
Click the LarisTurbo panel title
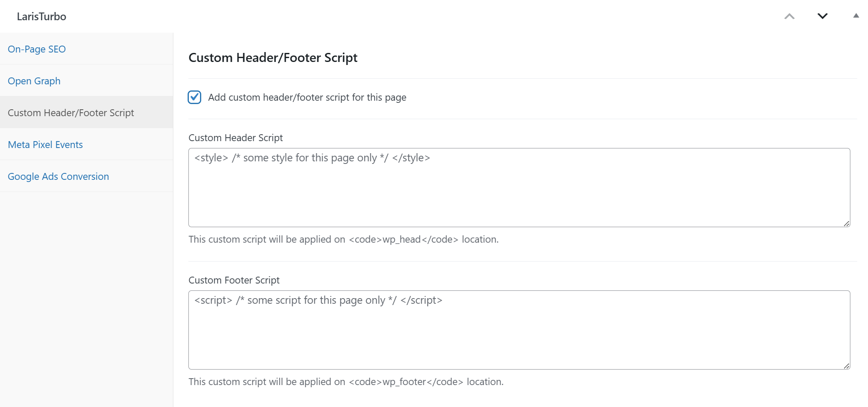[41, 16]
